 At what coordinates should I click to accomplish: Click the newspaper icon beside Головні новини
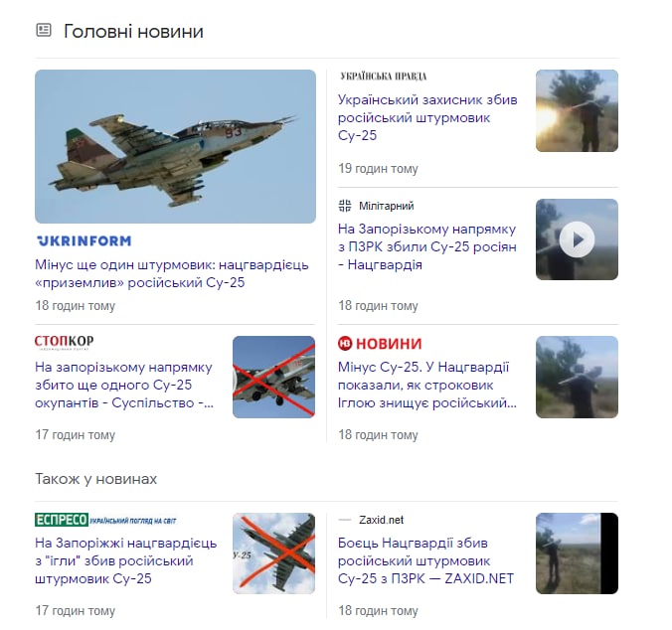[44, 31]
